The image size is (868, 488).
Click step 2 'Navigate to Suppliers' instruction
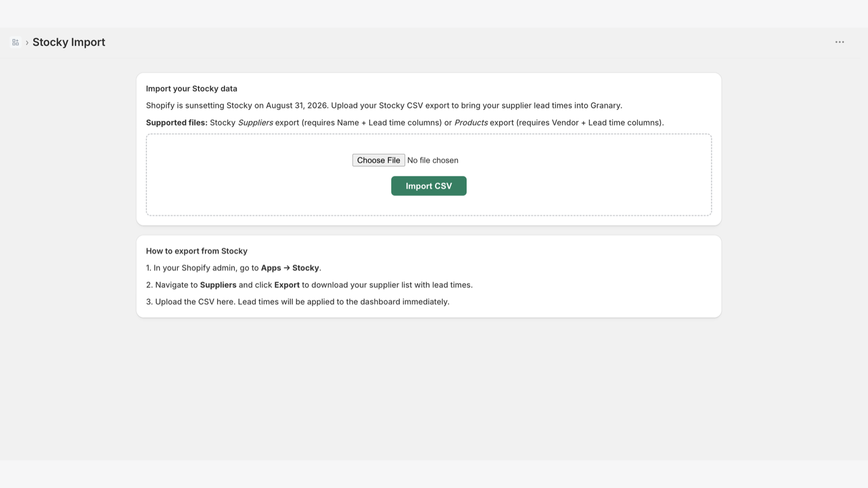(x=309, y=285)
